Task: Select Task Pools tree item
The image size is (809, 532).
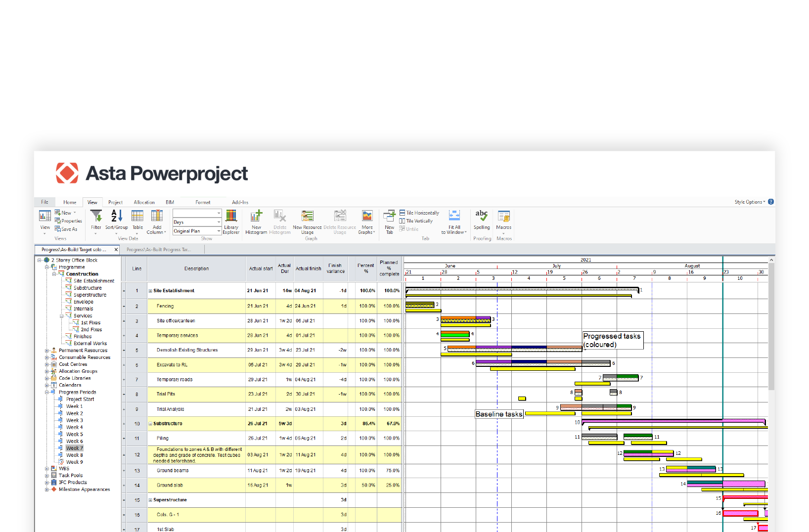Action: coord(71,476)
